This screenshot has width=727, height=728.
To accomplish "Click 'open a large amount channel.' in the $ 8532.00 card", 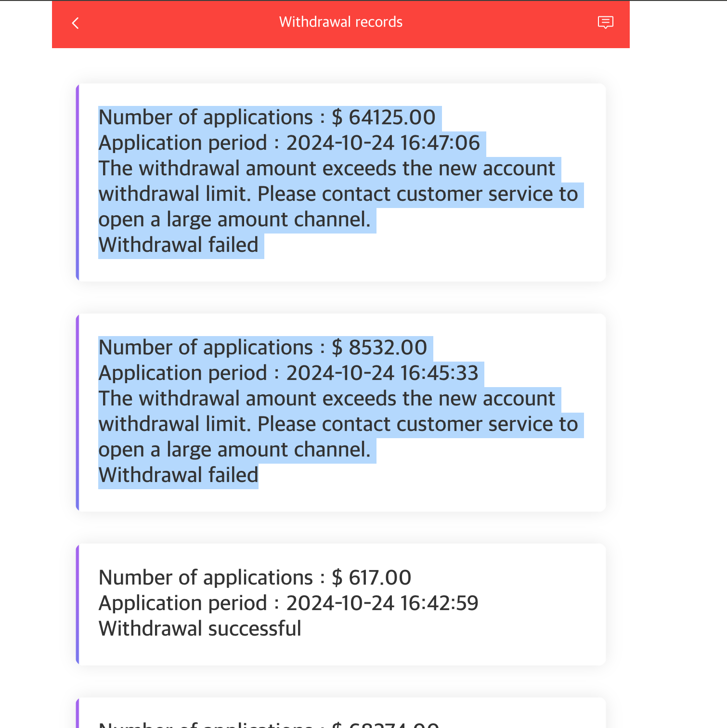I will click(x=234, y=450).
